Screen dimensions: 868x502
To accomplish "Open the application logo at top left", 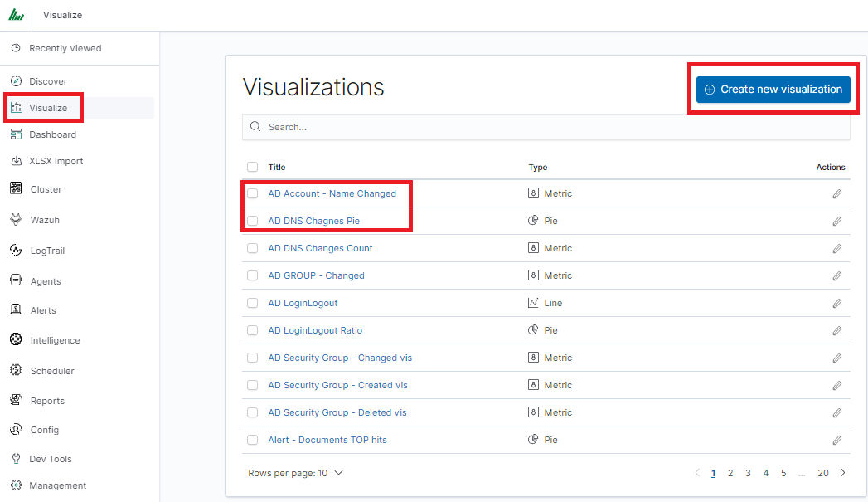I will coord(16,15).
